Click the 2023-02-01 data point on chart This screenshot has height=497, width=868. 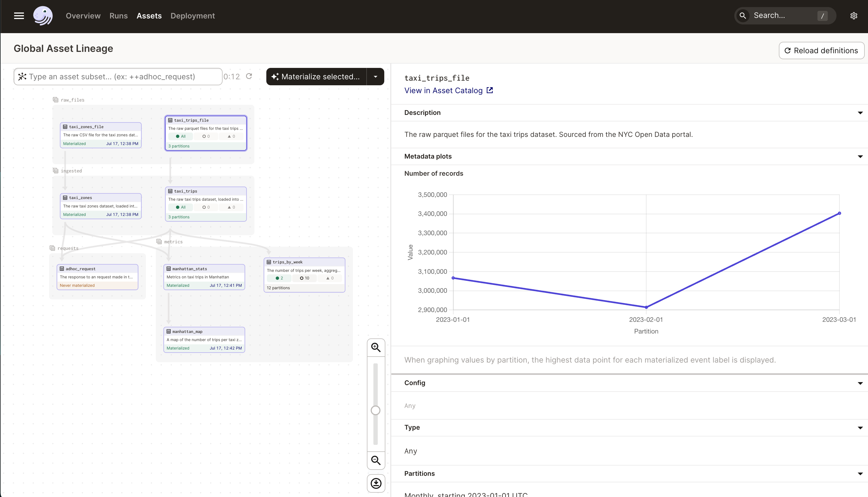coord(646,307)
